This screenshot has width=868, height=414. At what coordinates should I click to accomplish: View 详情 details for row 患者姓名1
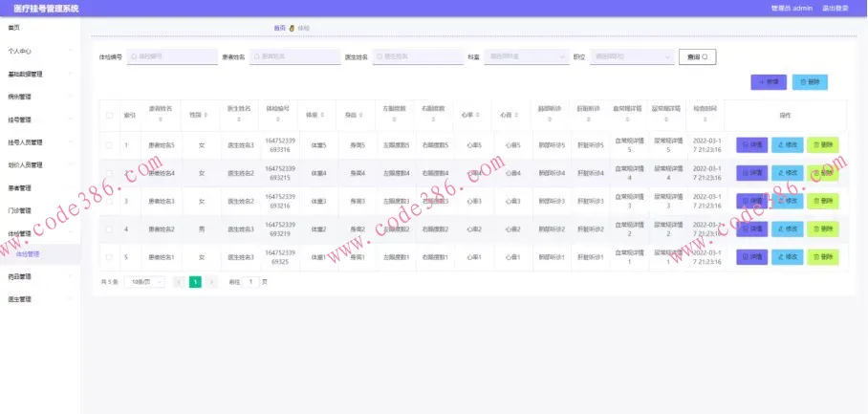click(751, 257)
